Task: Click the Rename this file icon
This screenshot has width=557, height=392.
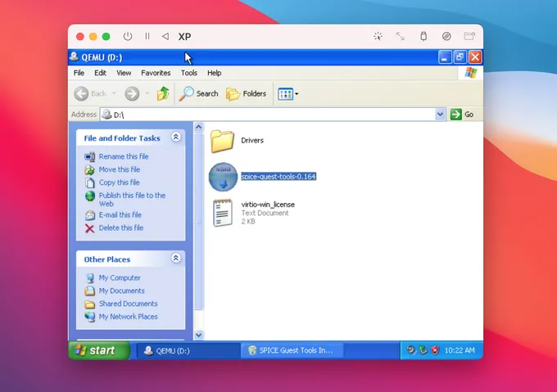Action: click(89, 156)
